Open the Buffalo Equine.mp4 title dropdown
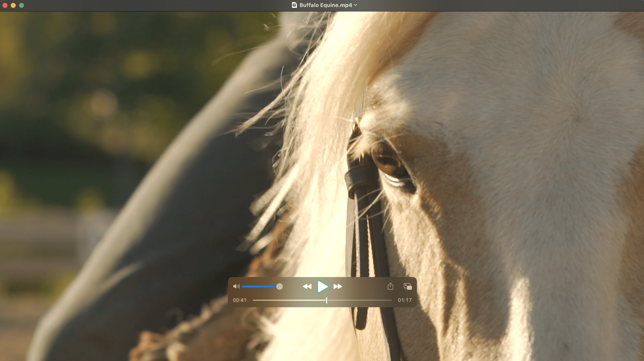 pyautogui.click(x=355, y=5)
